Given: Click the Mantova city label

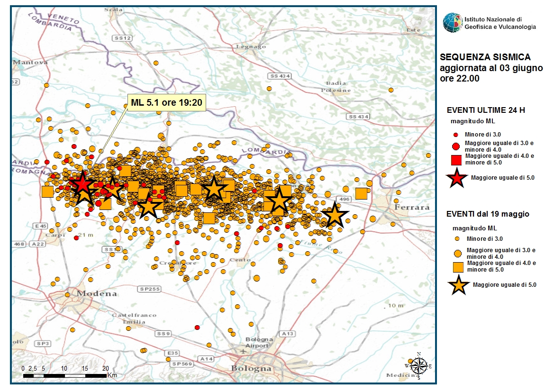Looking at the screenshot, I should (31, 62).
